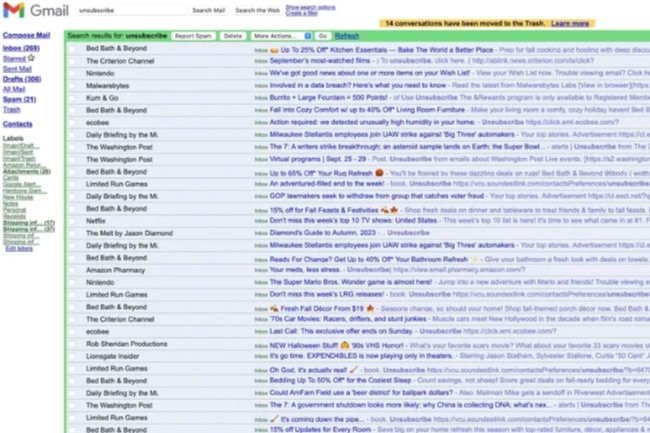Open the New House label

tap(18, 197)
